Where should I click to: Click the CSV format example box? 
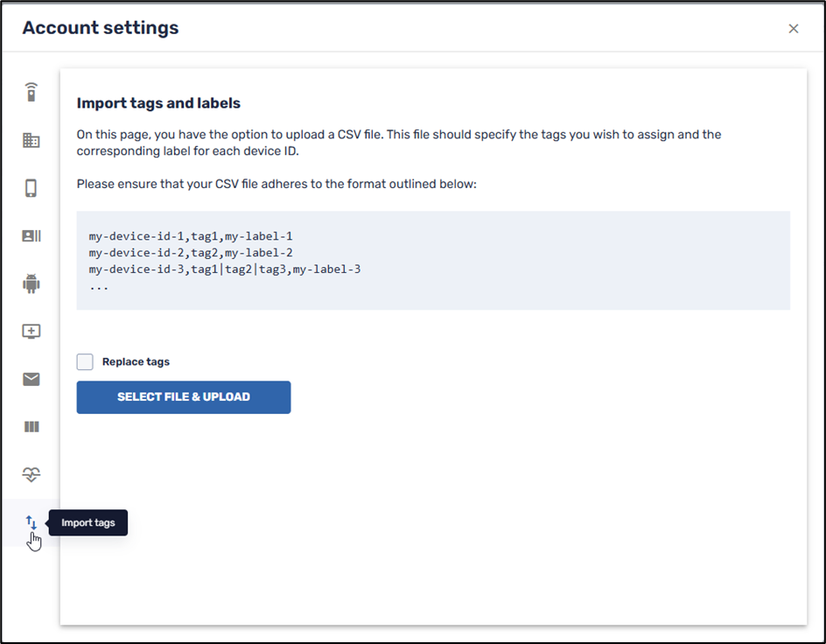[433, 260]
